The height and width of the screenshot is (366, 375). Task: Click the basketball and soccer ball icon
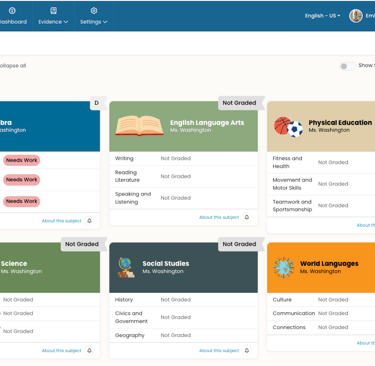[x=288, y=127]
